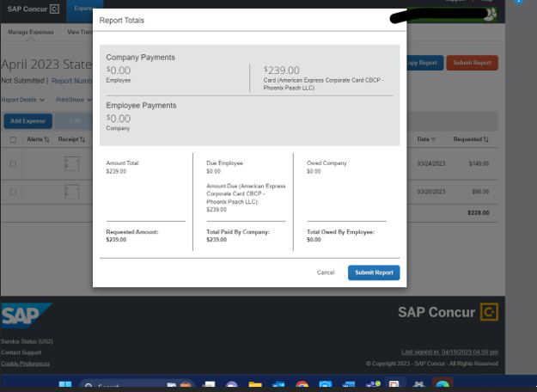The image size is (537, 392).
Task: Click the SAP logo in footer
Action: click(x=27, y=315)
